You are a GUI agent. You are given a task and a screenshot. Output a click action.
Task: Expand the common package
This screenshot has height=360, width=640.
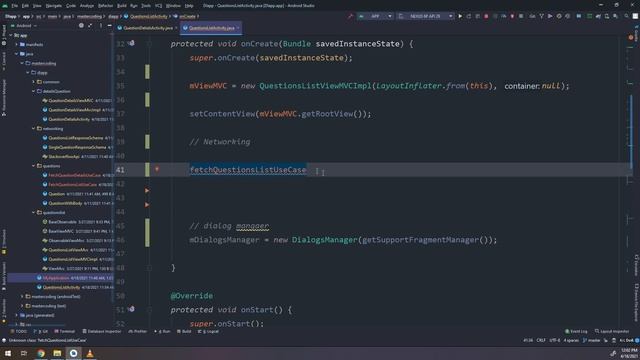click(x=33, y=82)
